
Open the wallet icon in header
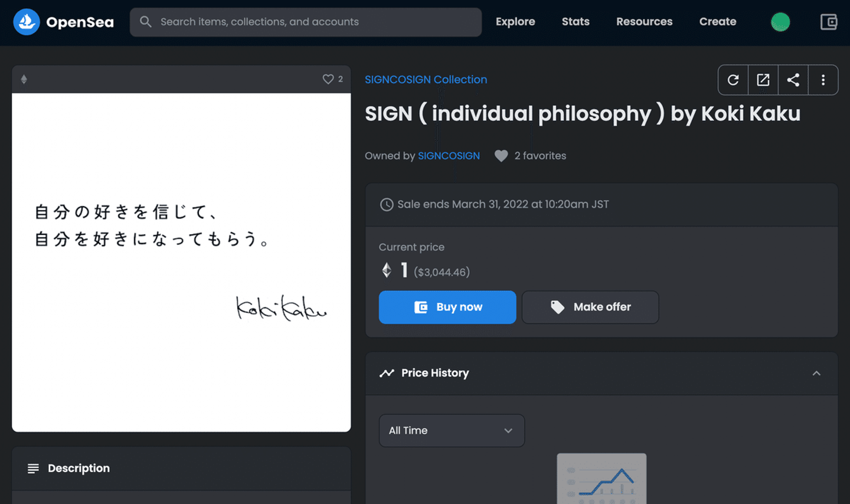point(829,22)
